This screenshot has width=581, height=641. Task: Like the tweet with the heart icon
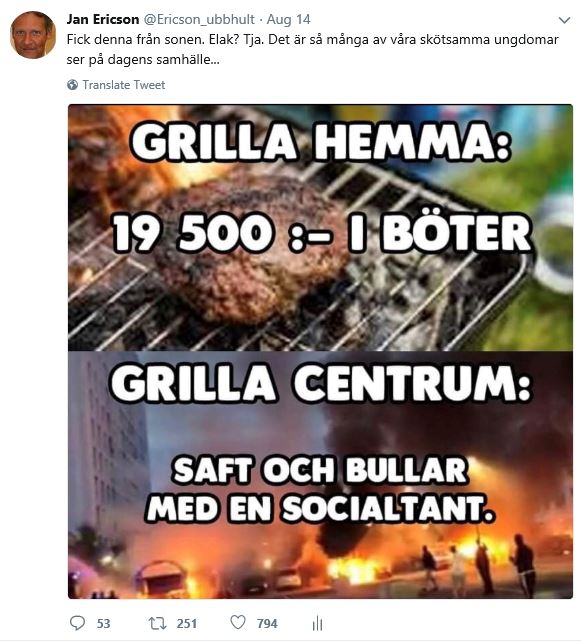point(238,622)
